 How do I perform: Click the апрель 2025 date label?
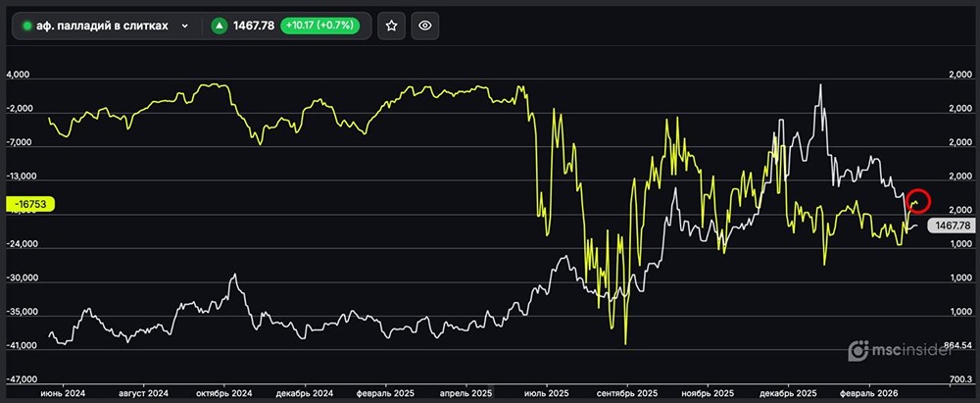pyautogui.click(x=466, y=393)
